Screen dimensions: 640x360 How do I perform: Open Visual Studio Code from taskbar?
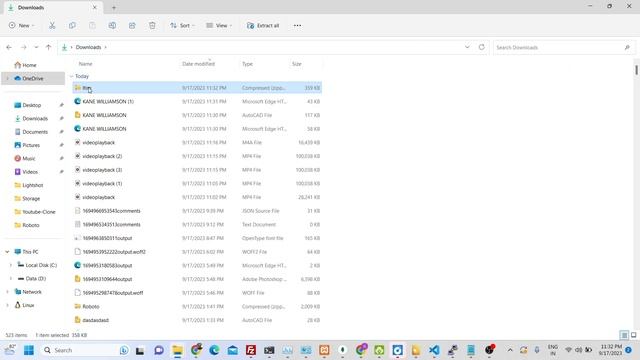[x=434, y=350]
